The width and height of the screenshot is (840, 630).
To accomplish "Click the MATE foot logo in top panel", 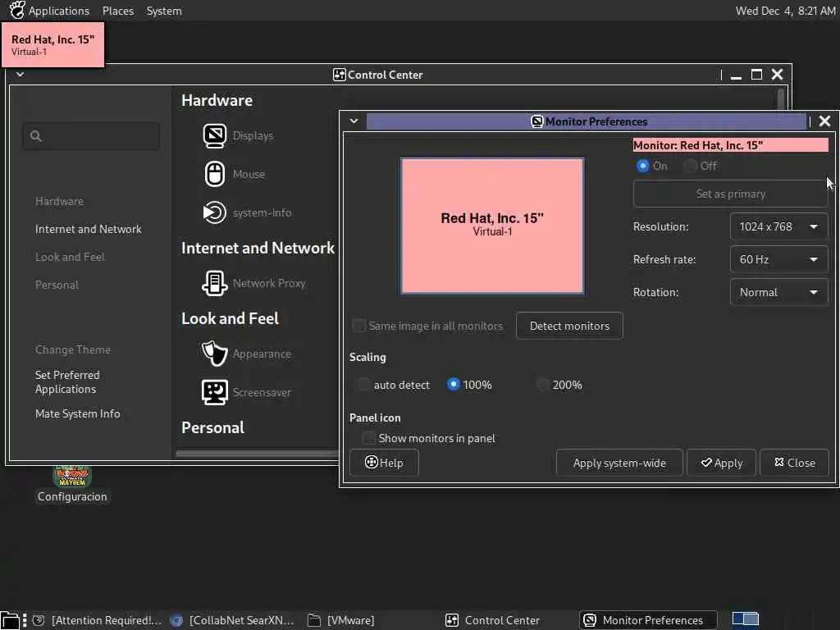I will 17,10.
